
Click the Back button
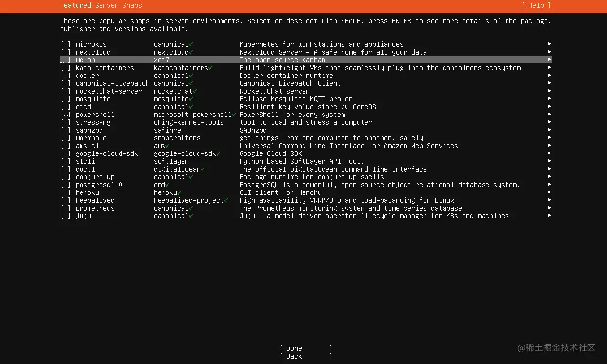pyautogui.click(x=306, y=356)
